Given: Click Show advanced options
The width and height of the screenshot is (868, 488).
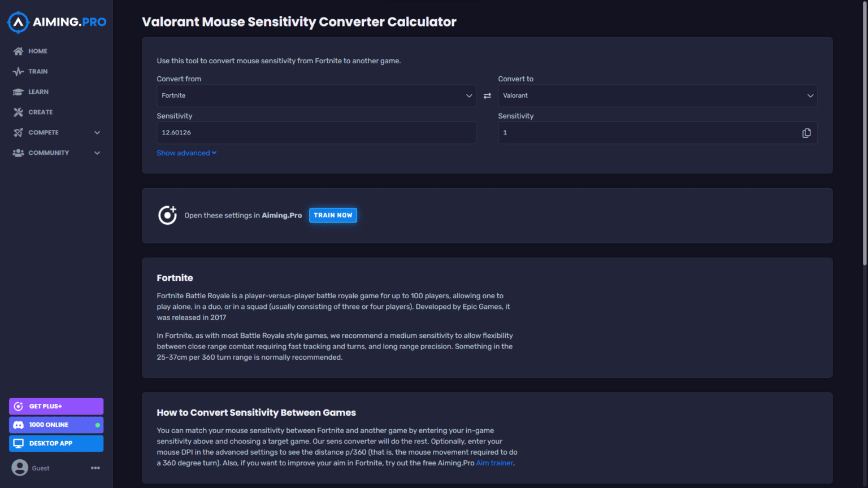Looking at the screenshot, I should (186, 152).
